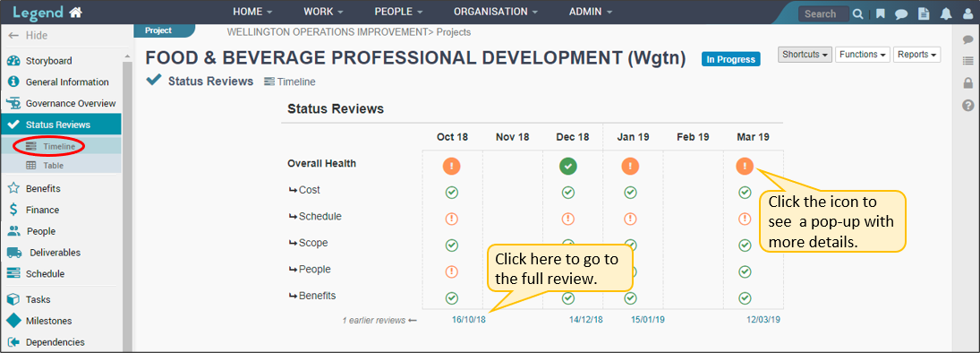The image size is (980, 353).
Task: Click the help question mark icon
Action: [968, 105]
